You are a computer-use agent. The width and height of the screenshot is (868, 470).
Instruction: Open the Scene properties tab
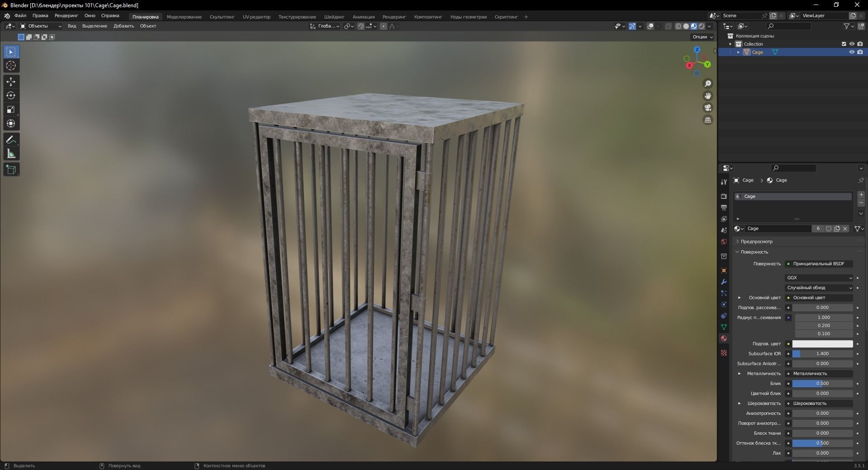point(724,230)
